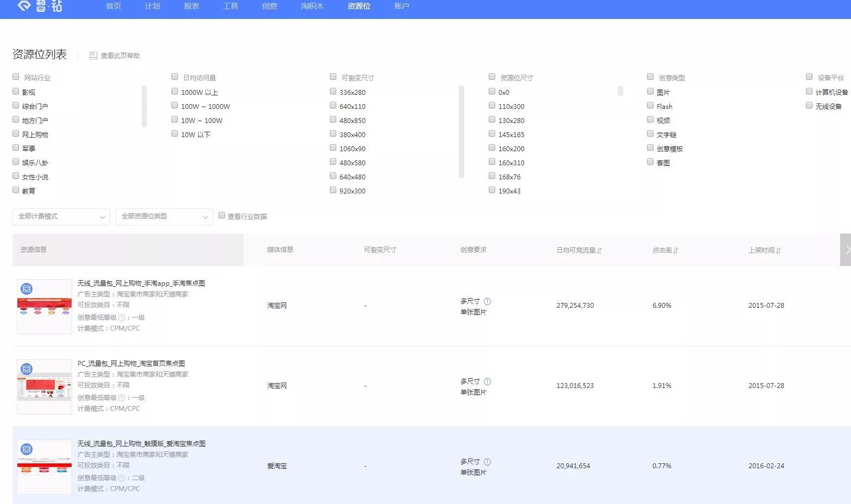Click info icon beside 多尺寸 in 爱淘宝焦点图 row
The width and height of the screenshot is (851, 504).
(487, 462)
